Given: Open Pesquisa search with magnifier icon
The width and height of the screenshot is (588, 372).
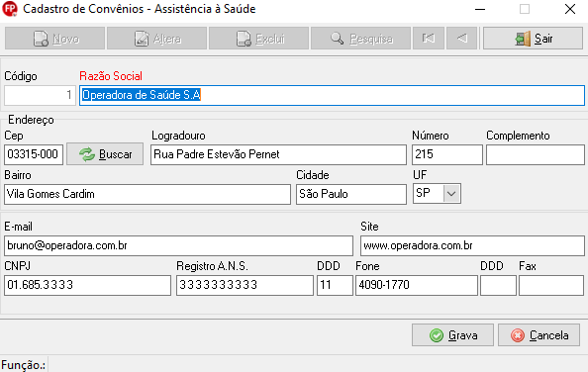Looking at the screenshot, I should coord(360,39).
